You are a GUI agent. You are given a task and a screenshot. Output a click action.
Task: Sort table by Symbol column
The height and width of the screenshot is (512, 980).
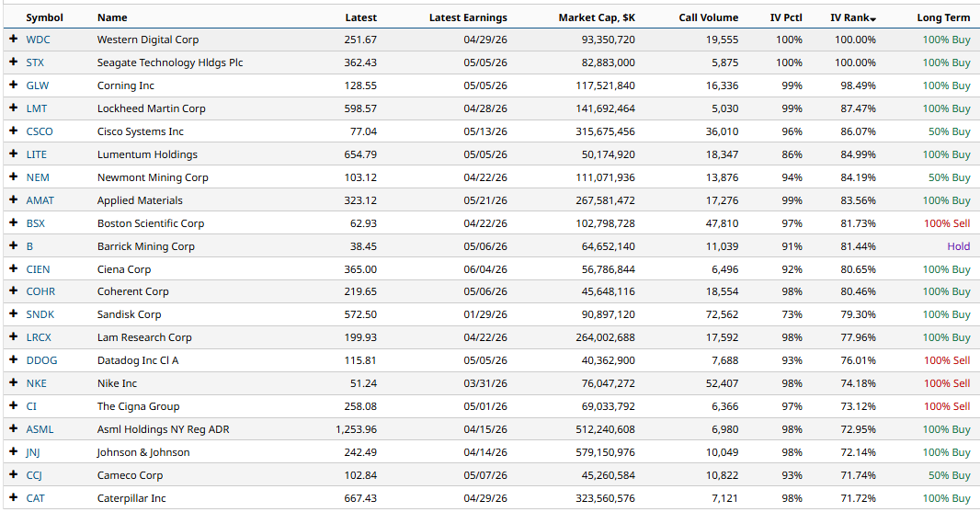coord(44,17)
